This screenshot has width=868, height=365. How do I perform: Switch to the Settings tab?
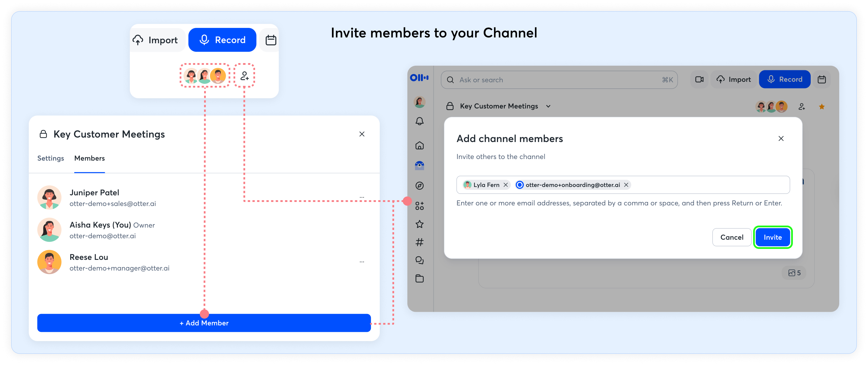point(51,158)
